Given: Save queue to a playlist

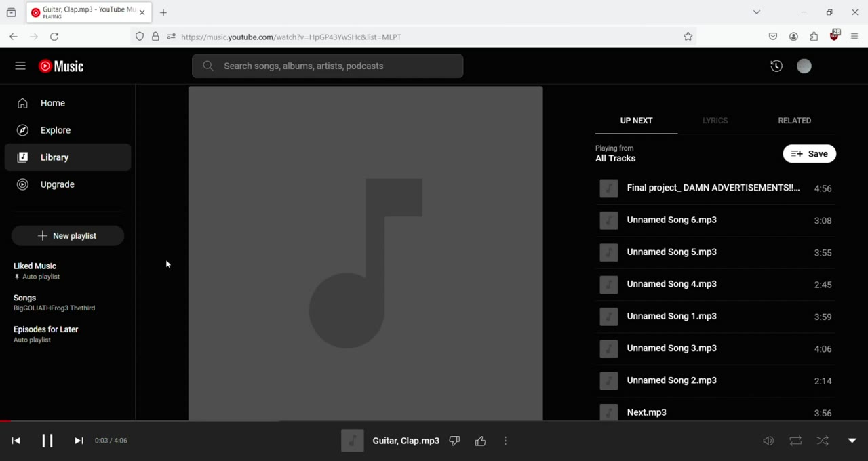Looking at the screenshot, I should (x=810, y=154).
